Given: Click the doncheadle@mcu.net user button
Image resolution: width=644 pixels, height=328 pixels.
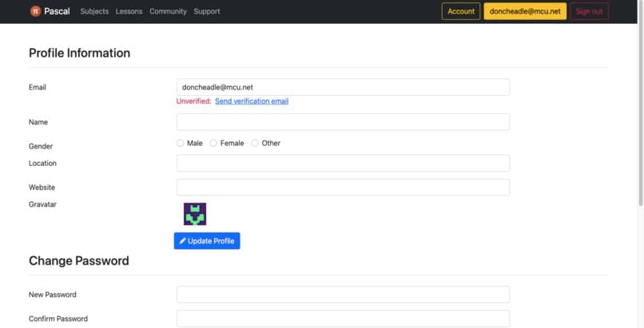Looking at the screenshot, I should point(525,11).
